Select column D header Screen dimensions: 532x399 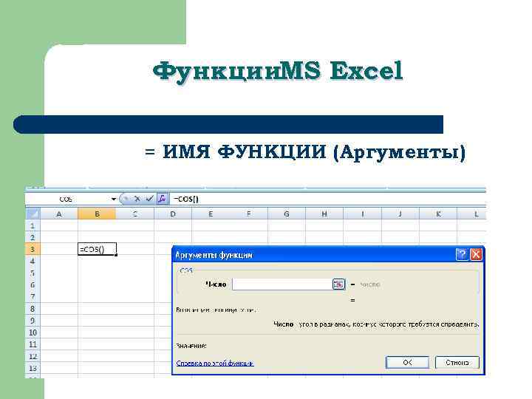[173, 214]
